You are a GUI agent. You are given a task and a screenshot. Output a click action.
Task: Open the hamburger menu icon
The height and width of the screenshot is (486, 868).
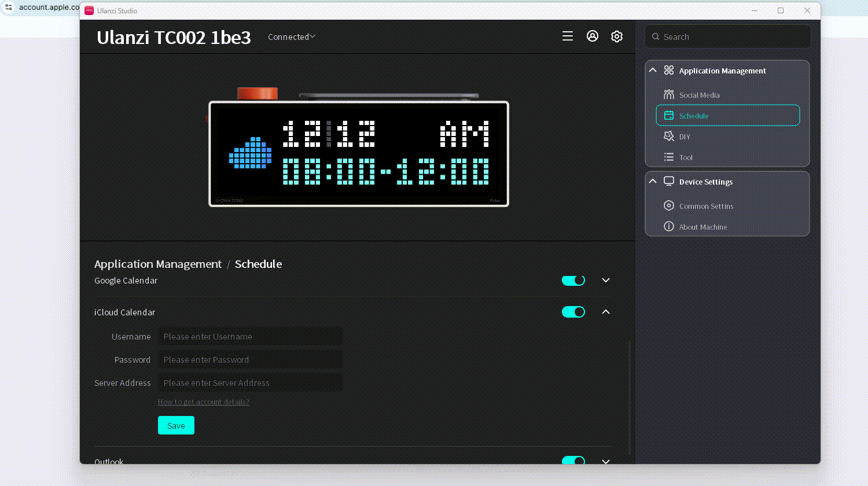(568, 36)
